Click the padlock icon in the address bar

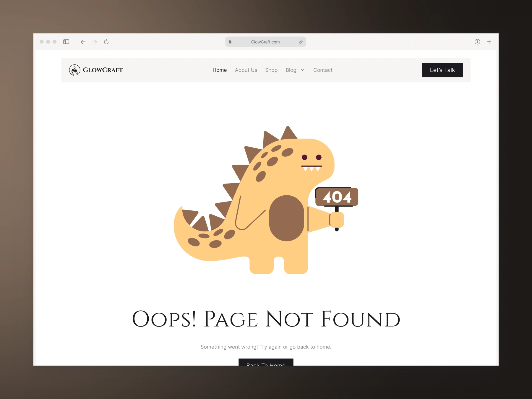tap(230, 42)
